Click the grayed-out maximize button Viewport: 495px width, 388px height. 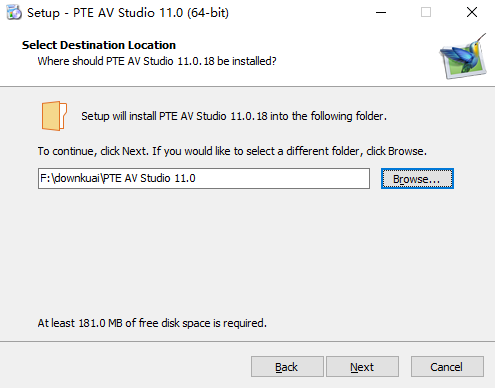tap(426, 13)
